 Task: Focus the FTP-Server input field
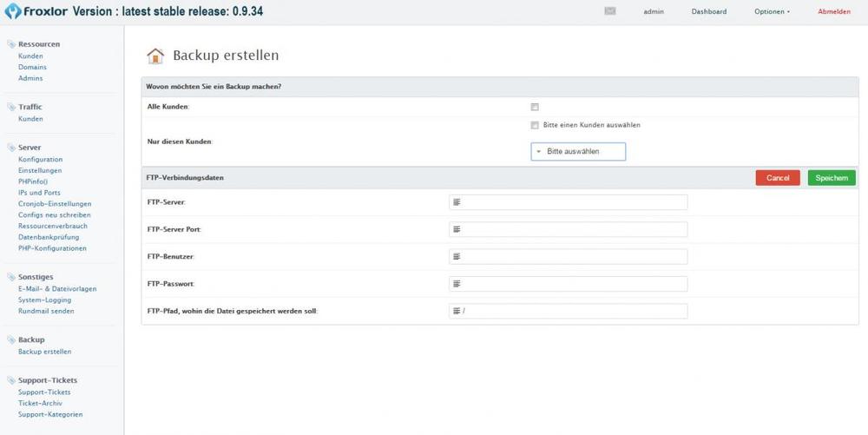click(x=569, y=202)
